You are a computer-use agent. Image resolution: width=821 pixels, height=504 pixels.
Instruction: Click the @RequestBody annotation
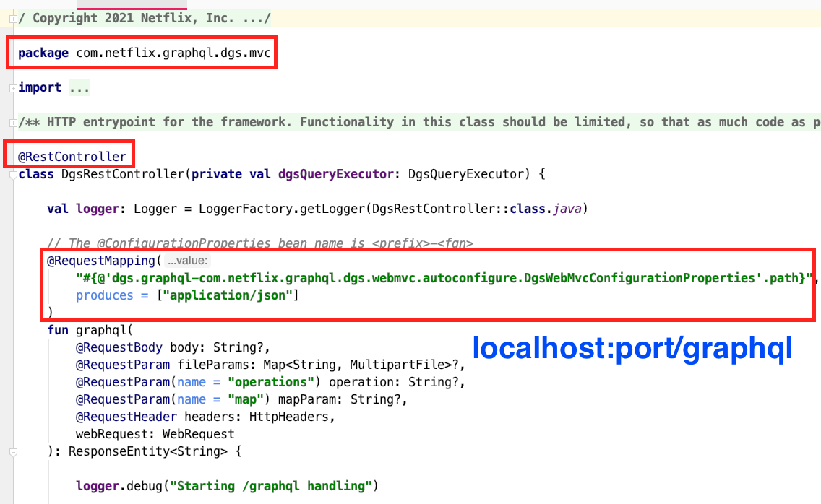pos(119,347)
